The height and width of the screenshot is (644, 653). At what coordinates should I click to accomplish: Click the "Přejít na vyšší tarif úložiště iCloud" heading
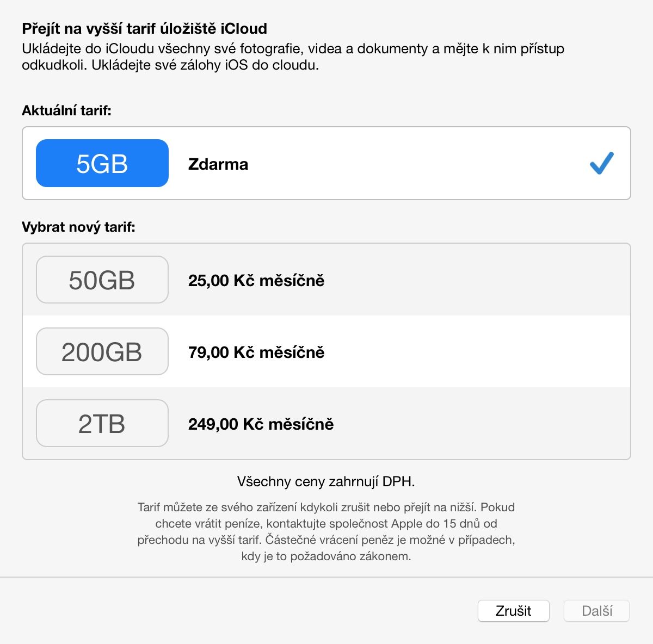144,28
